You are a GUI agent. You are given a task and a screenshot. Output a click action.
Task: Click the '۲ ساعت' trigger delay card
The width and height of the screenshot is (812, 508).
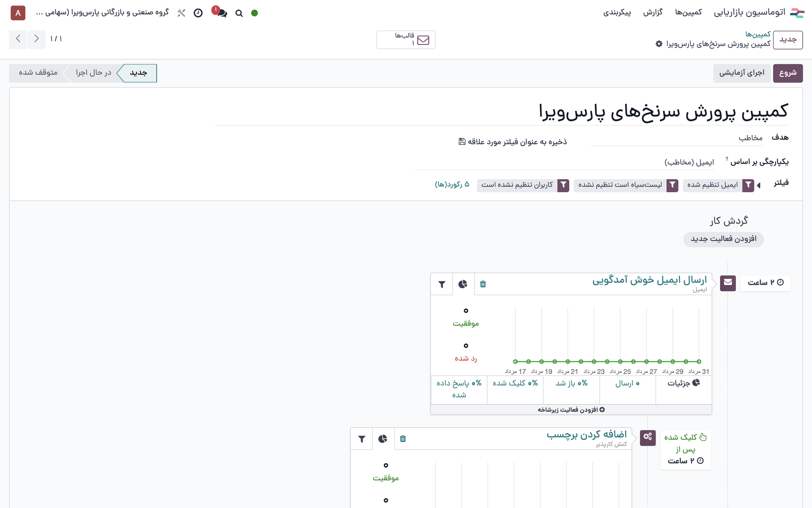765,282
